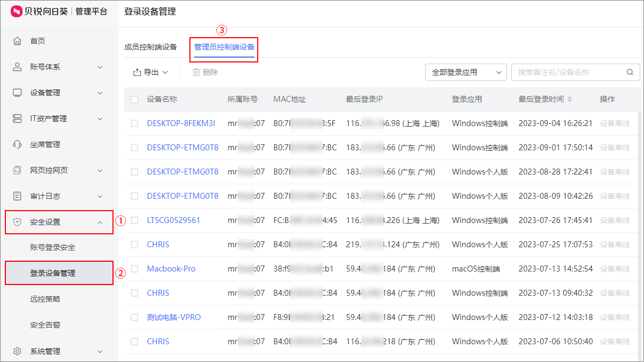Click the macOS控制端 cell

click(x=476, y=269)
